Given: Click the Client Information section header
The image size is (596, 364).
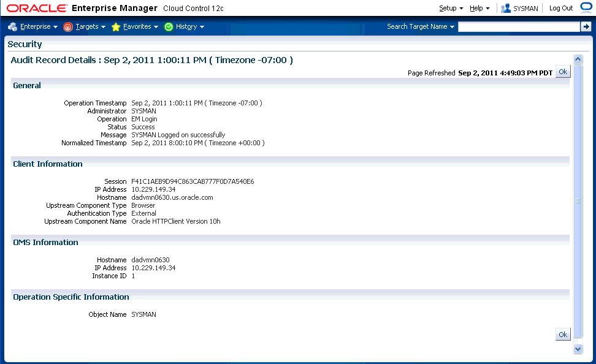Looking at the screenshot, I should 47,164.
